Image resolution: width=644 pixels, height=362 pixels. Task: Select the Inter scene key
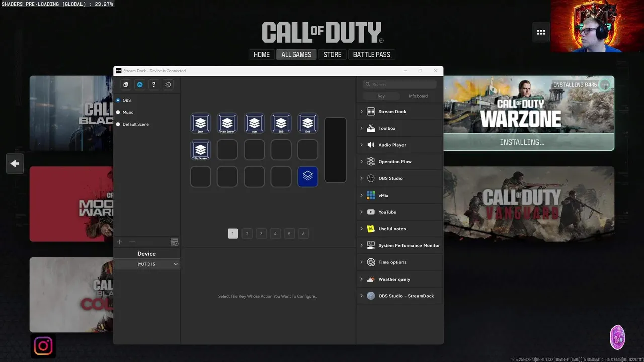click(x=254, y=123)
